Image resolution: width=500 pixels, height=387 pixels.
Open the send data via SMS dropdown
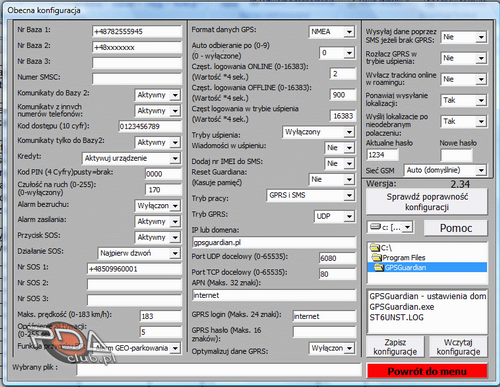464,37
